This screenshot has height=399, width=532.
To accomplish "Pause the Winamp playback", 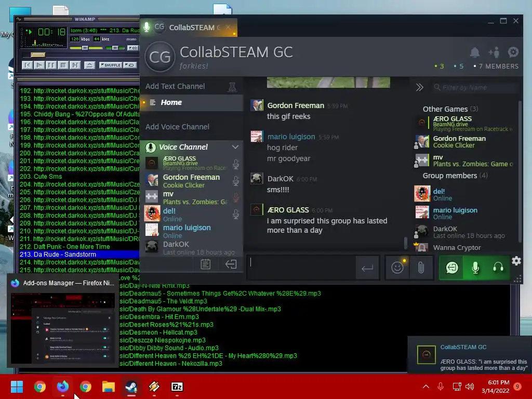I will tap(51, 65).
